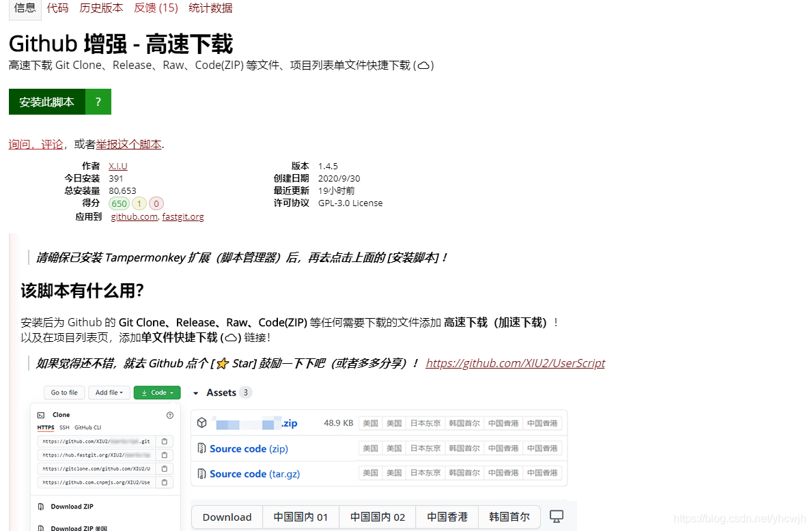Viewport: 812px width, 531px height.
Task: Click the github.com.cnpmjs.org URL field
Action: [x=96, y=483]
